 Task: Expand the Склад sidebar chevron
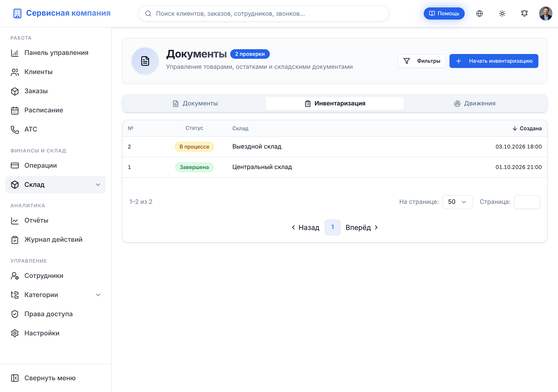pos(98,185)
